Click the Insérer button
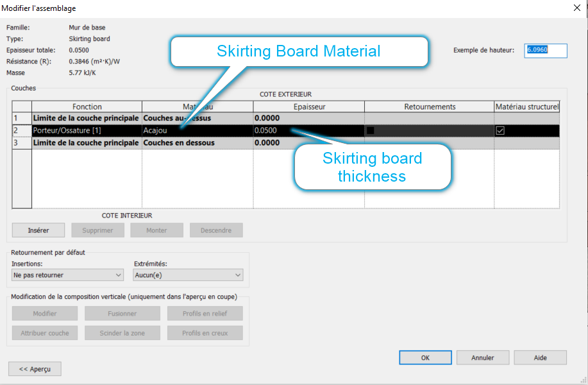Screen dimensions: 588x385 click(x=38, y=230)
